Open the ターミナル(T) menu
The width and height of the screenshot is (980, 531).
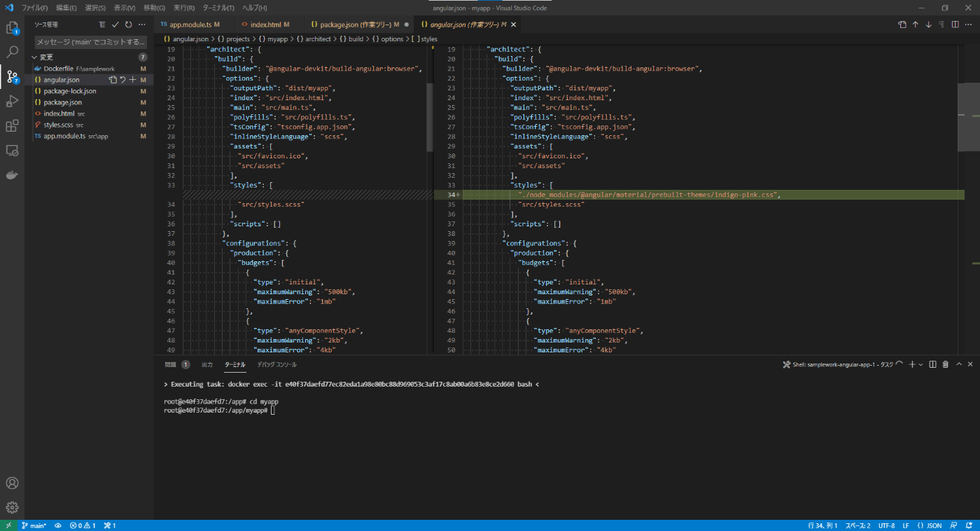218,8
